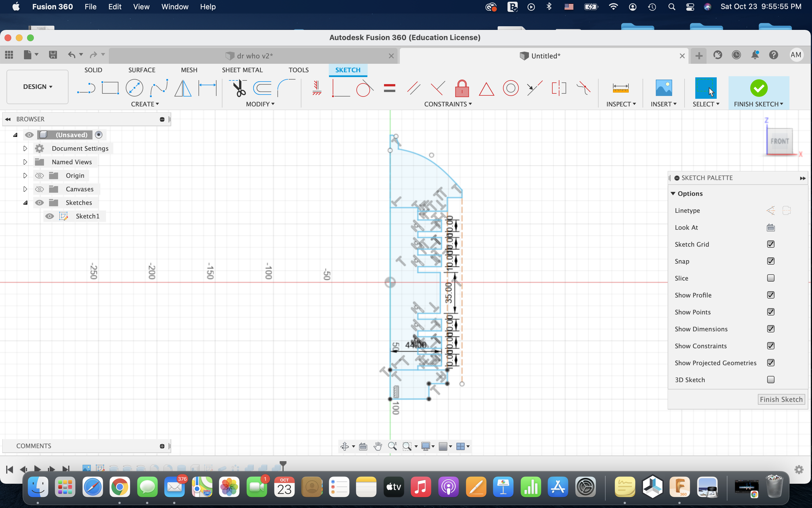Toggle the Show Dimensions checkbox

[771, 329]
